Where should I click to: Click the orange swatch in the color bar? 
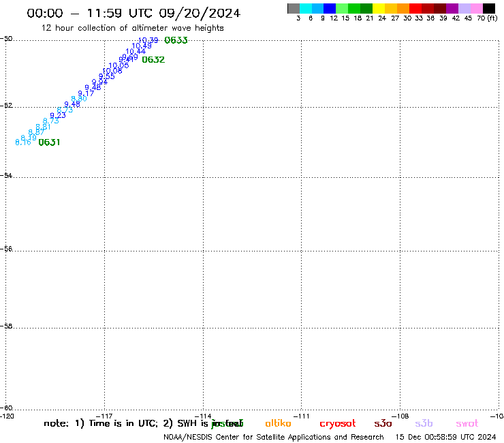(x=403, y=8)
